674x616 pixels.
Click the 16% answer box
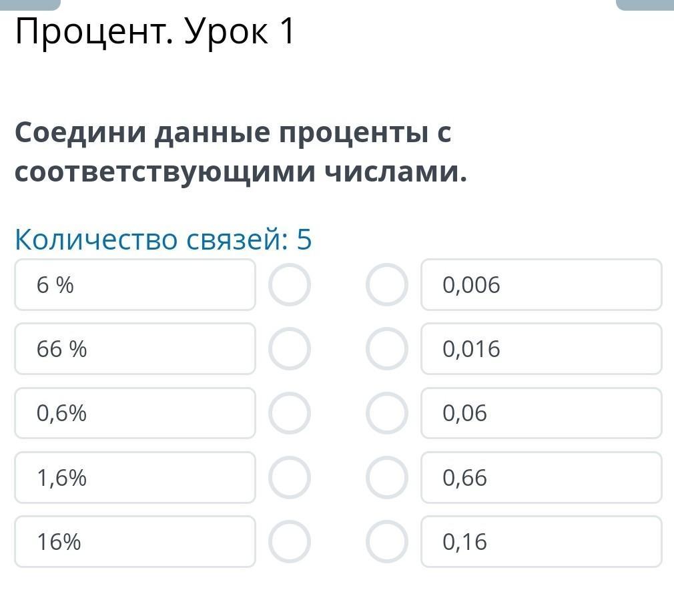135,541
